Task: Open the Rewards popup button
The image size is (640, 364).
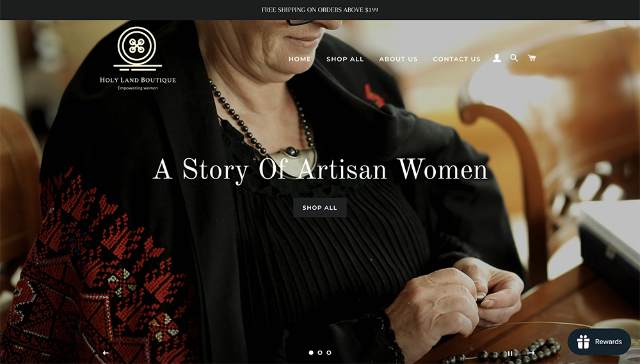Action: coord(599,342)
